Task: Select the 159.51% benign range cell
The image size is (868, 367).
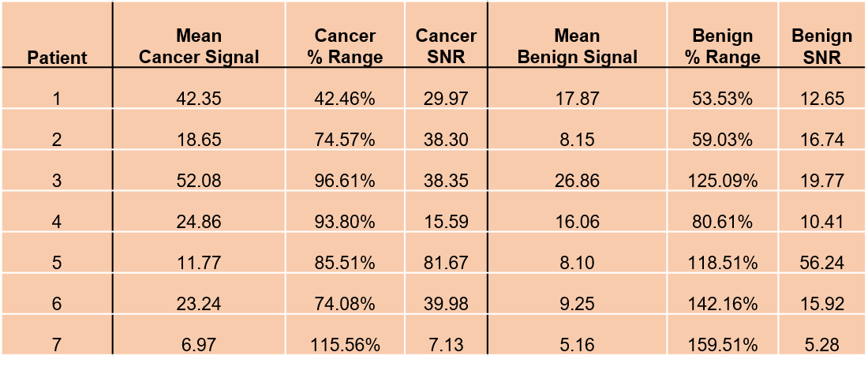Action: pyautogui.click(x=722, y=345)
